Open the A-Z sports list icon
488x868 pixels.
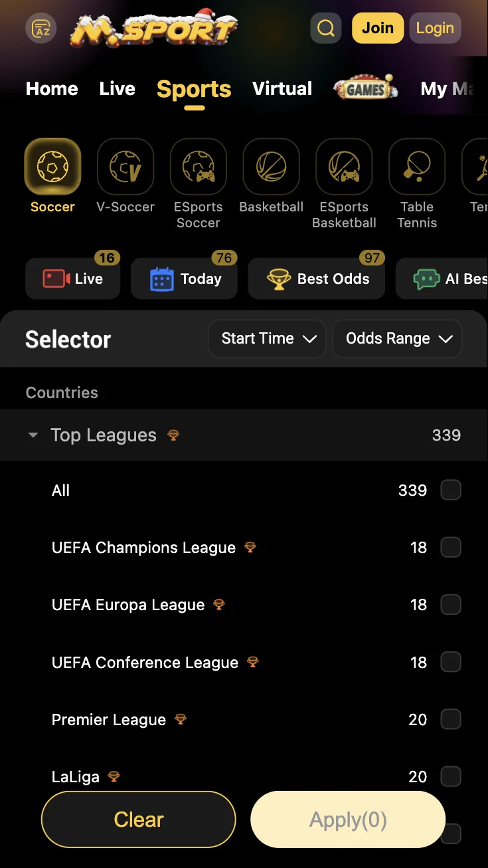[41, 29]
